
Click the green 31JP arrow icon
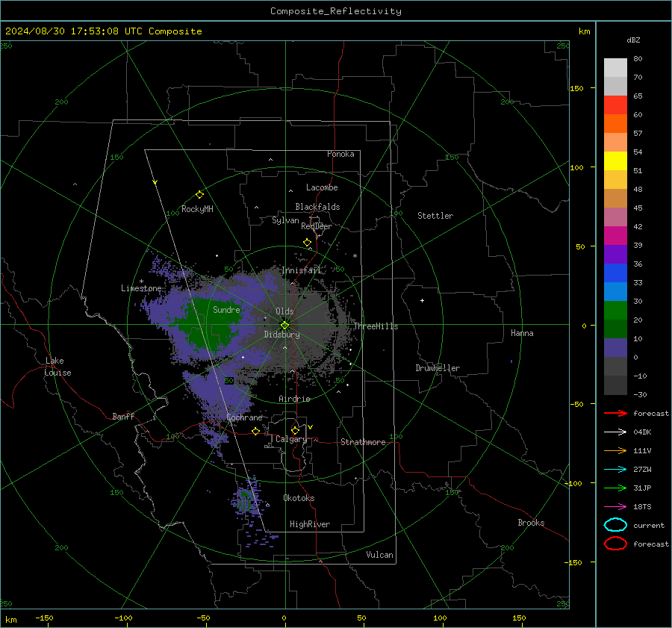coord(615,488)
